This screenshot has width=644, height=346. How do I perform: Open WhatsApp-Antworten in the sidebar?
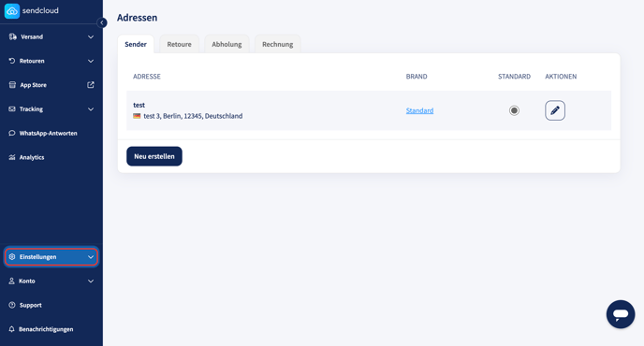(x=51, y=133)
